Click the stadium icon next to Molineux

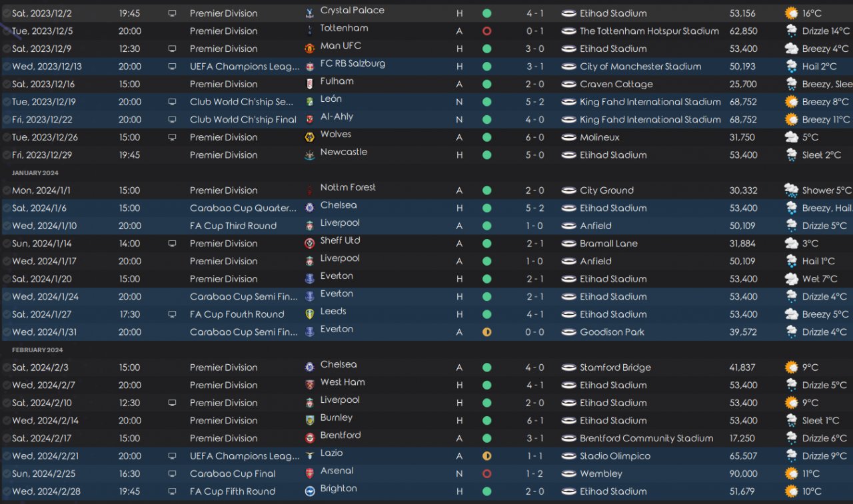[x=568, y=137]
